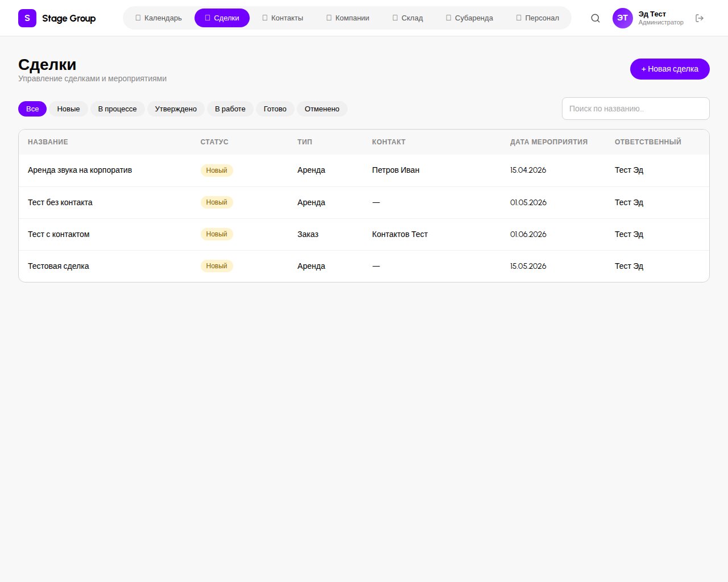Go to the Сделки navigation tab
The height and width of the screenshot is (582, 728).
[222, 18]
